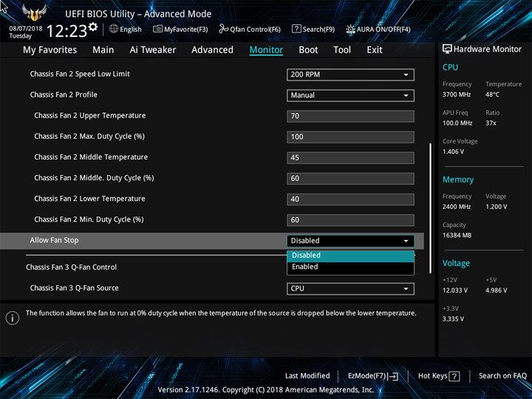This screenshot has width=532, height=399.
Task: Click Last Modified button
Action: (x=307, y=376)
